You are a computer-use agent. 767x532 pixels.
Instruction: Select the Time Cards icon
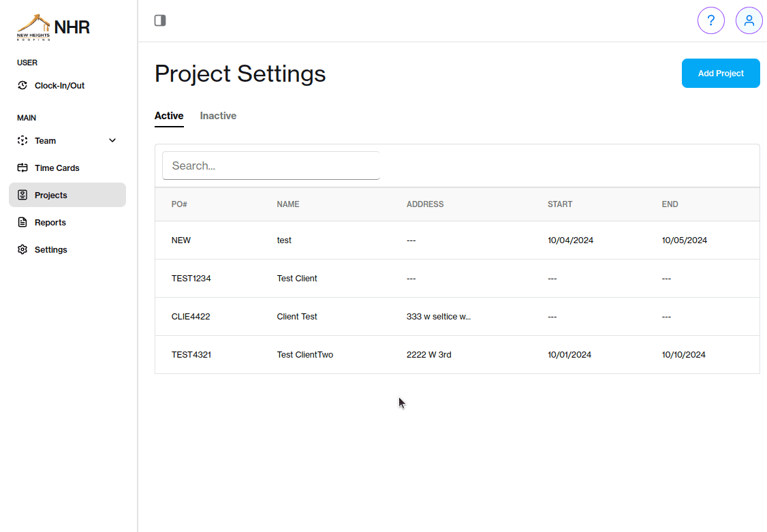pyautogui.click(x=21, y=168)
